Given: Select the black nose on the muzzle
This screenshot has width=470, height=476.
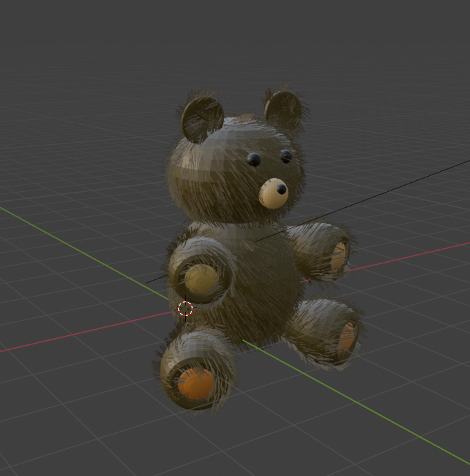Looking at the screenshot, I should [x=281, y=189].
